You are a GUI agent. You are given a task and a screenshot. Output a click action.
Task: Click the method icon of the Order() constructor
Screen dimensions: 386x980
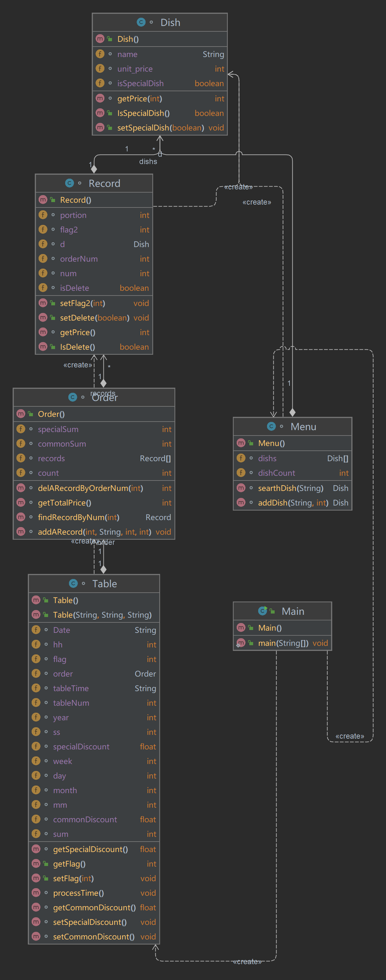(21, 413)
